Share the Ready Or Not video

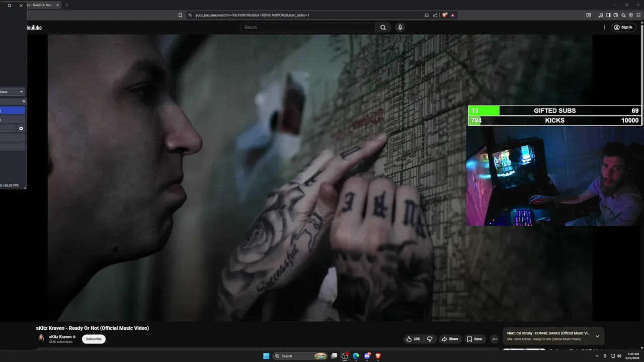pos(450,339)
